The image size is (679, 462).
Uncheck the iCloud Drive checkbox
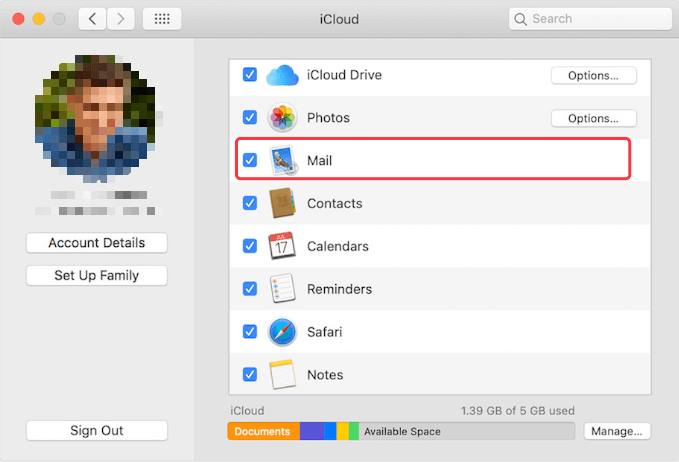tap(249, 74)
